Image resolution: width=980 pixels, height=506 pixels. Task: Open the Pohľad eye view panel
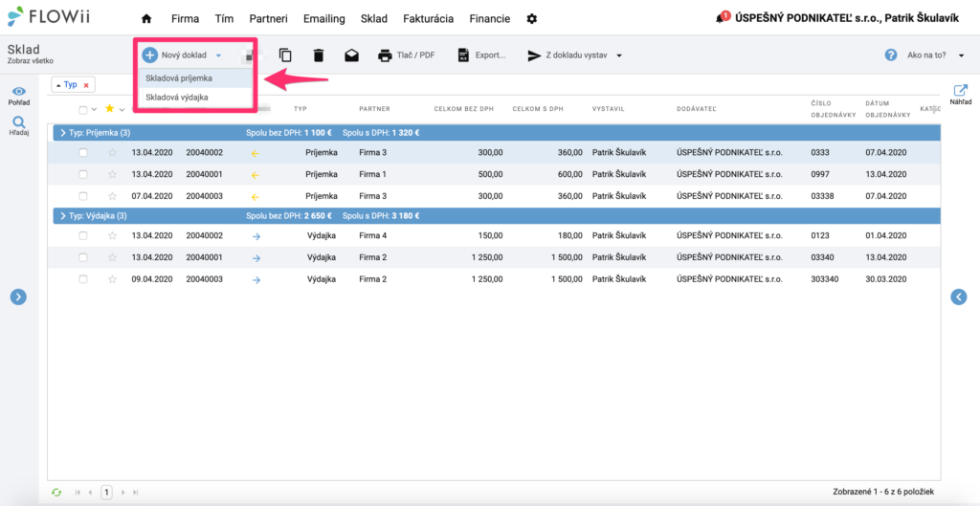point(19,95)
